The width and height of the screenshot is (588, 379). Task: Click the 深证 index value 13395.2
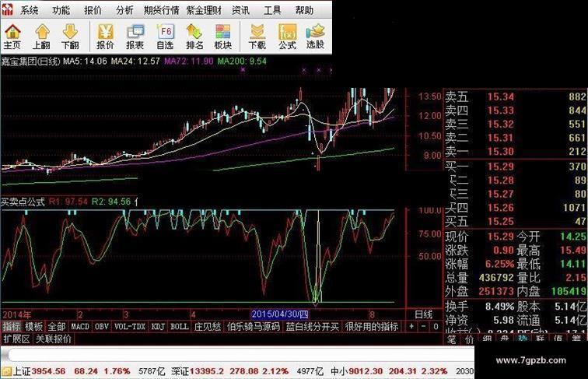click(x=207, y=371)
